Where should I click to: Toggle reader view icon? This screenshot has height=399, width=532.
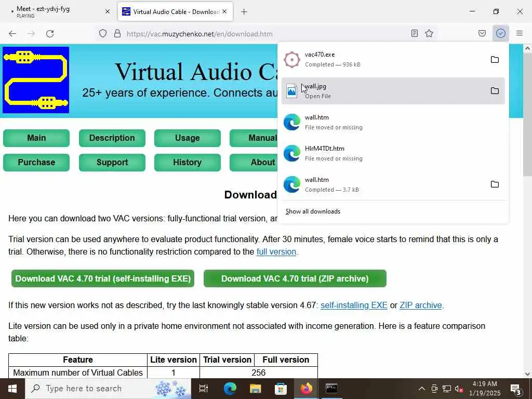point(414,33)
